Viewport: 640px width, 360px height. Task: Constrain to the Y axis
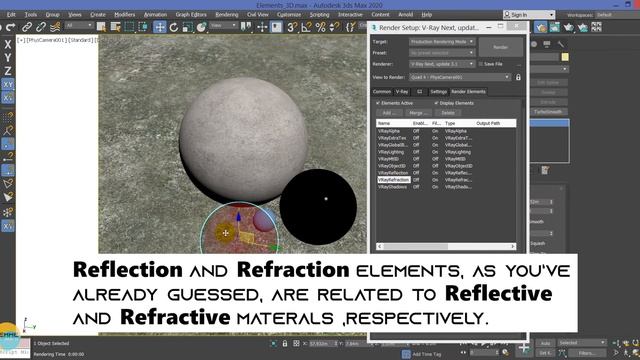(8, 58)
